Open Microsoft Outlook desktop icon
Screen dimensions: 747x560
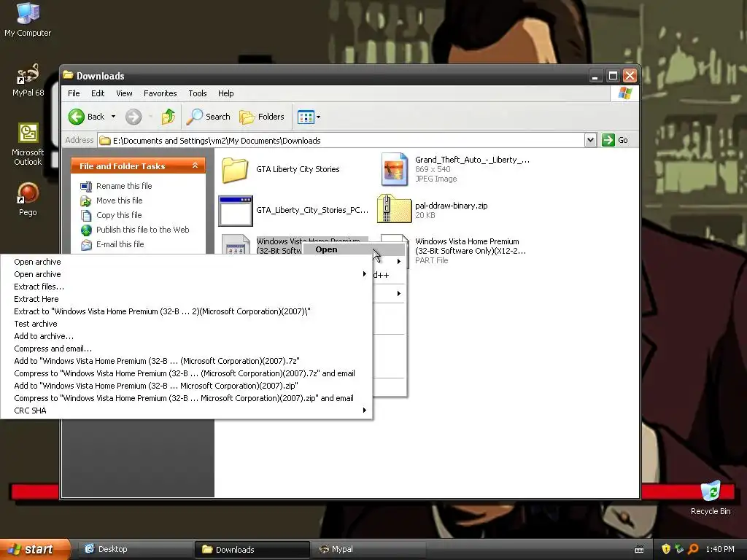click(x=28, y=144)
